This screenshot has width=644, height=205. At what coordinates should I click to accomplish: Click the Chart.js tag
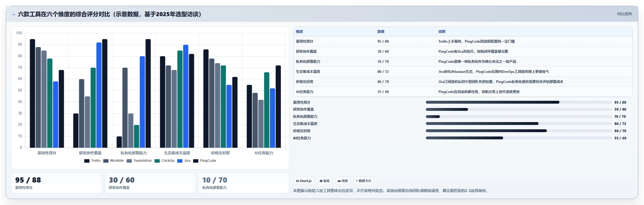pos(304,181)
